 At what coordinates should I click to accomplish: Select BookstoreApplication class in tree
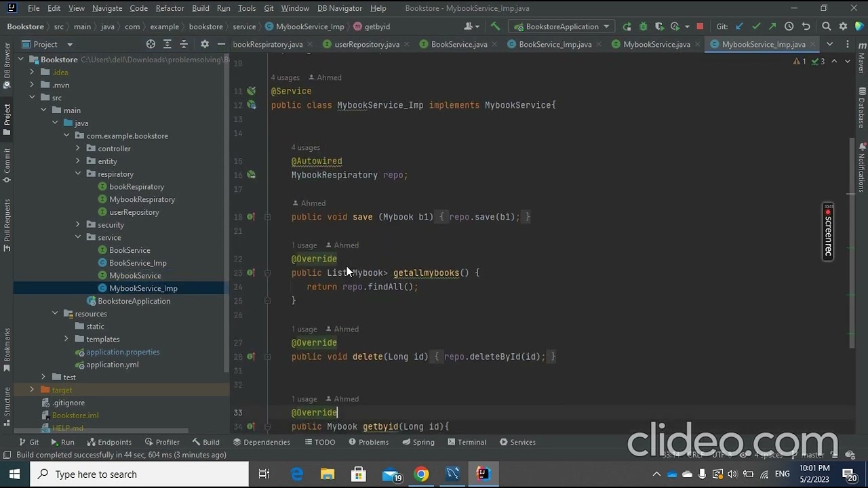(x=134, y=301)
